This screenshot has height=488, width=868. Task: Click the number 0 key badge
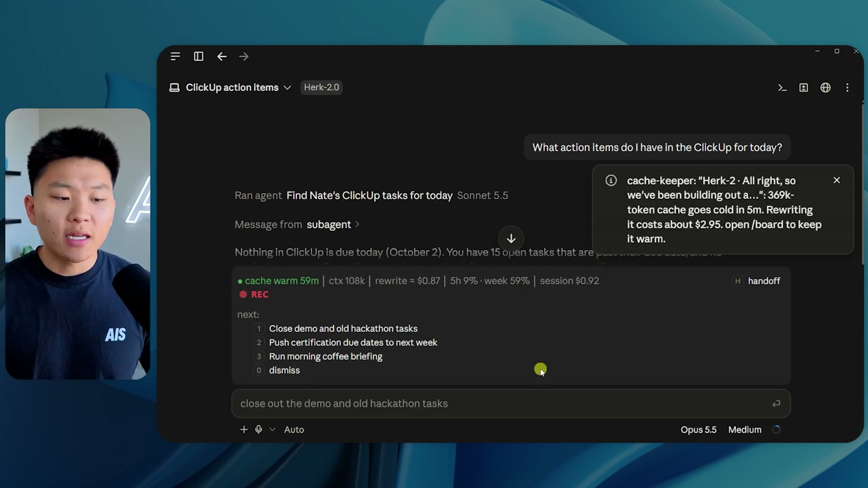[258, 370]
